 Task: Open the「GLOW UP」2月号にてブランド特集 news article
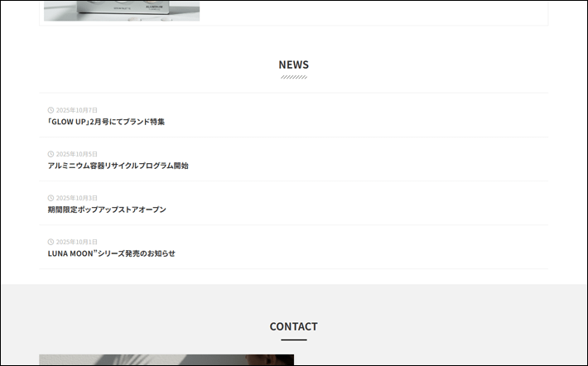coord(106,122)
